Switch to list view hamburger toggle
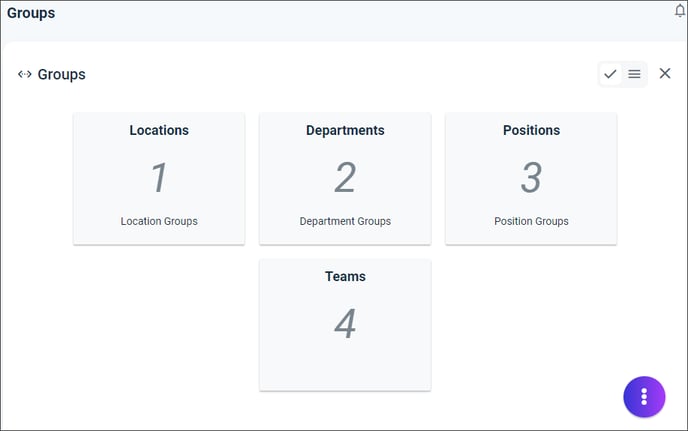The width and height of the screenshot is (688, 431). click(634, 74)
